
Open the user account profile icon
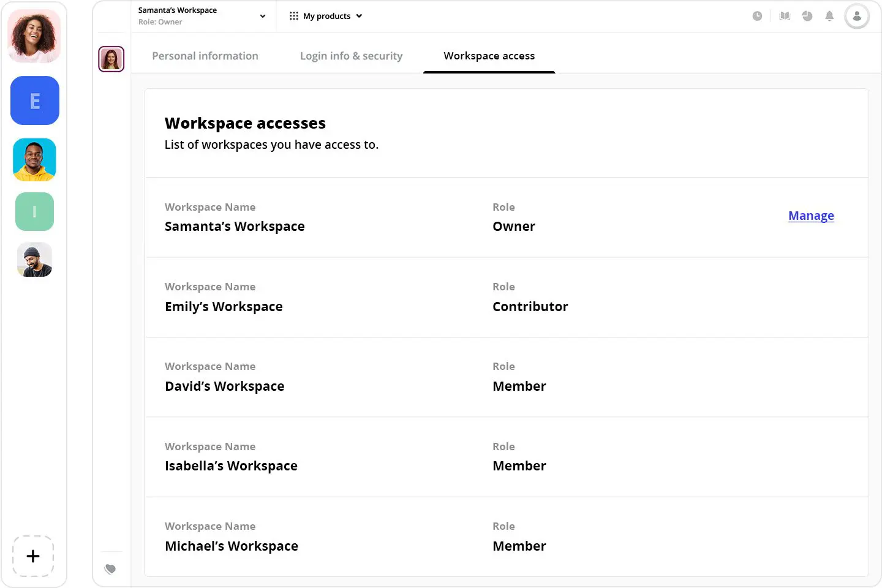856,17
